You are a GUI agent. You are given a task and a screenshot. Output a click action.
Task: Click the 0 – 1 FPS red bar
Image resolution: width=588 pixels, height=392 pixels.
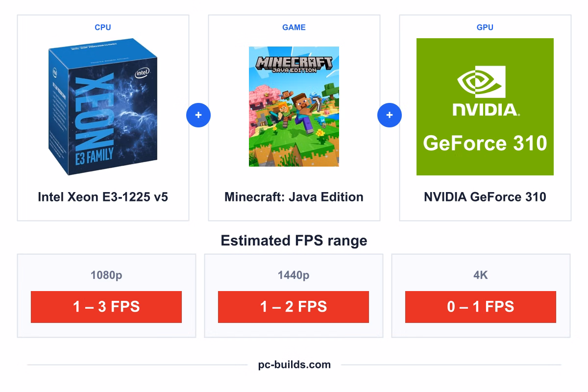(x=481, y=307)
